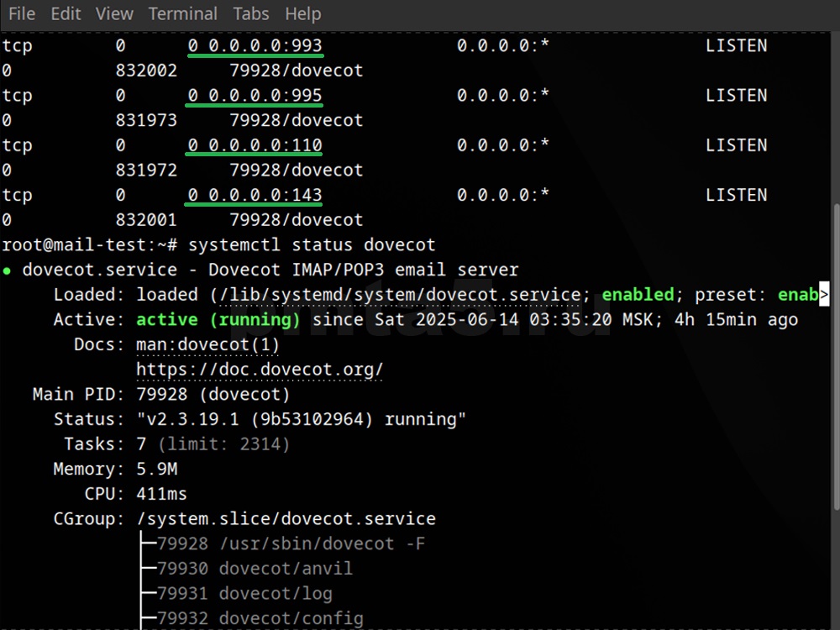Screen dimensions: 840x630
Task: Click LISTEN state on the port 993 row
Action: click(x=736, y=45)
